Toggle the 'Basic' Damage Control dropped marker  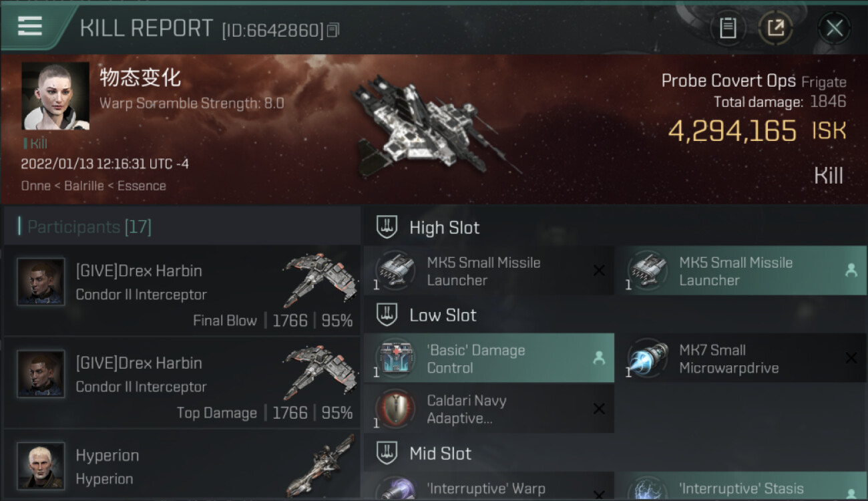[x=599, y=358]
